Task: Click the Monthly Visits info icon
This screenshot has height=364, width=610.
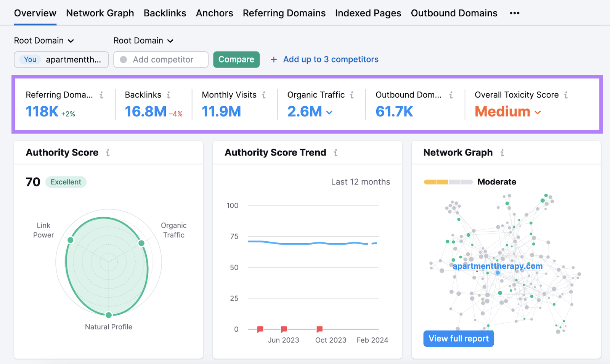Action: [x=264, y=95]
